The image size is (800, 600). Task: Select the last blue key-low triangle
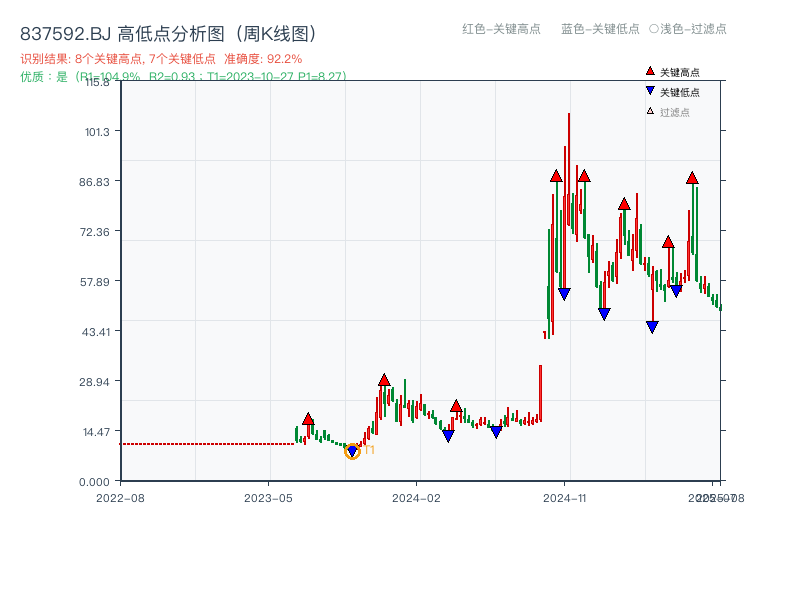[676, 291]
